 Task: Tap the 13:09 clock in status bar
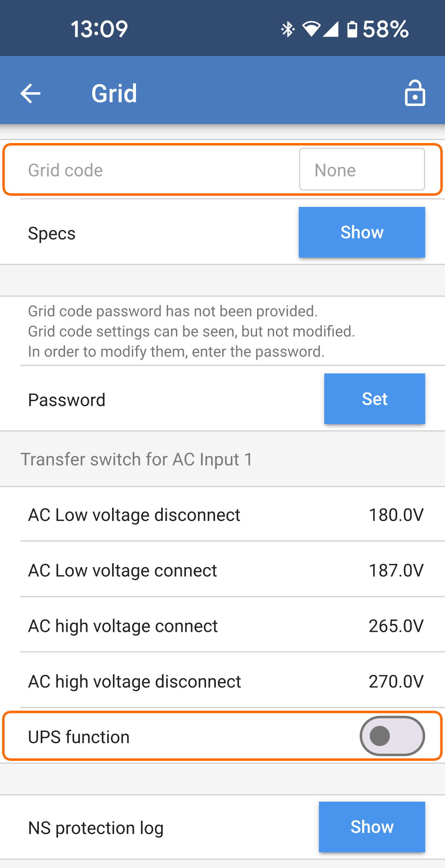(x=99, y=29)
